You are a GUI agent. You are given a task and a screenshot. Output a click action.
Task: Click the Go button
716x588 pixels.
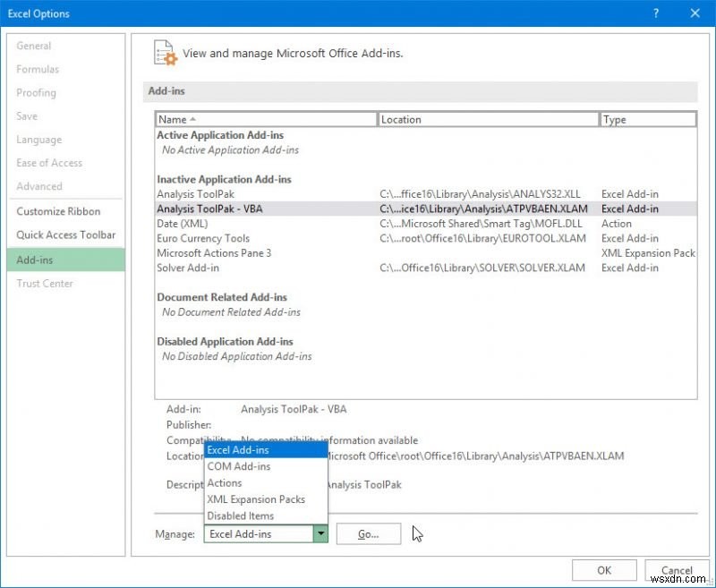pyautogui.click(x=367, y=533)
